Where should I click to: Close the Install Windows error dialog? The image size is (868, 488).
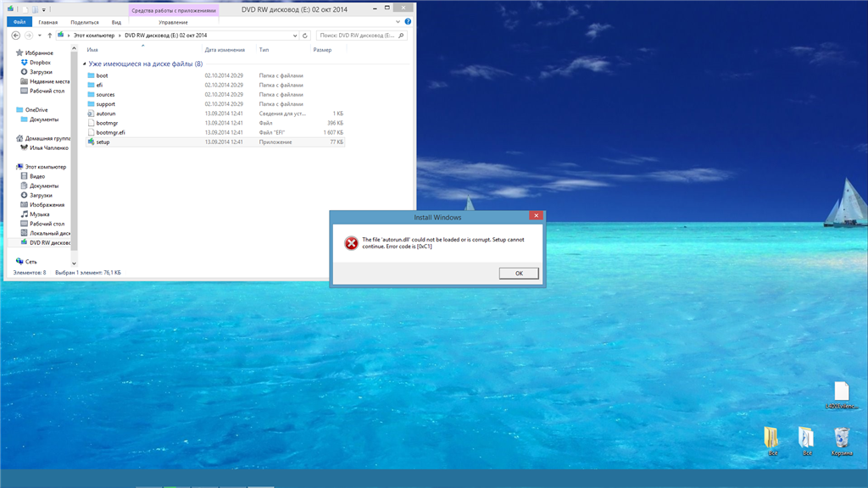(x=536, y=215)
